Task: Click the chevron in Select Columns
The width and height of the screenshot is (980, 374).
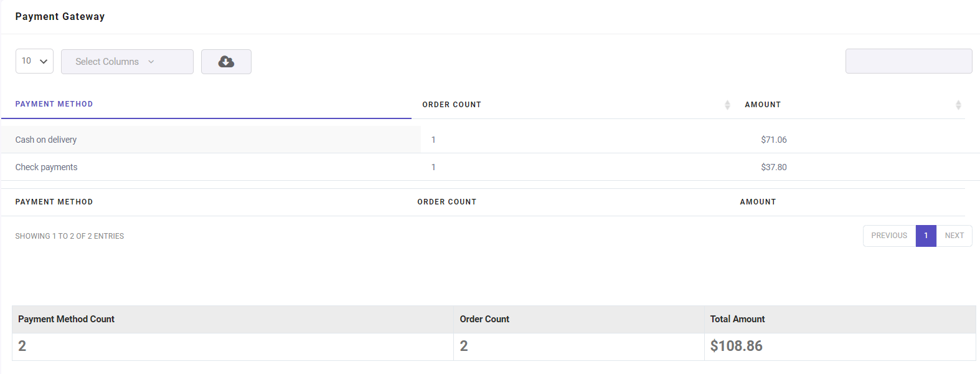Action: [151, 62]
